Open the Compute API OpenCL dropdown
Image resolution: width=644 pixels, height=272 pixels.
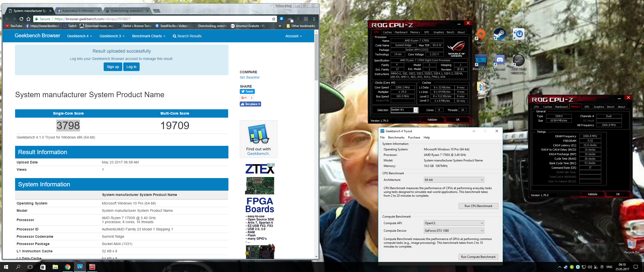click(x=454, y=223)
